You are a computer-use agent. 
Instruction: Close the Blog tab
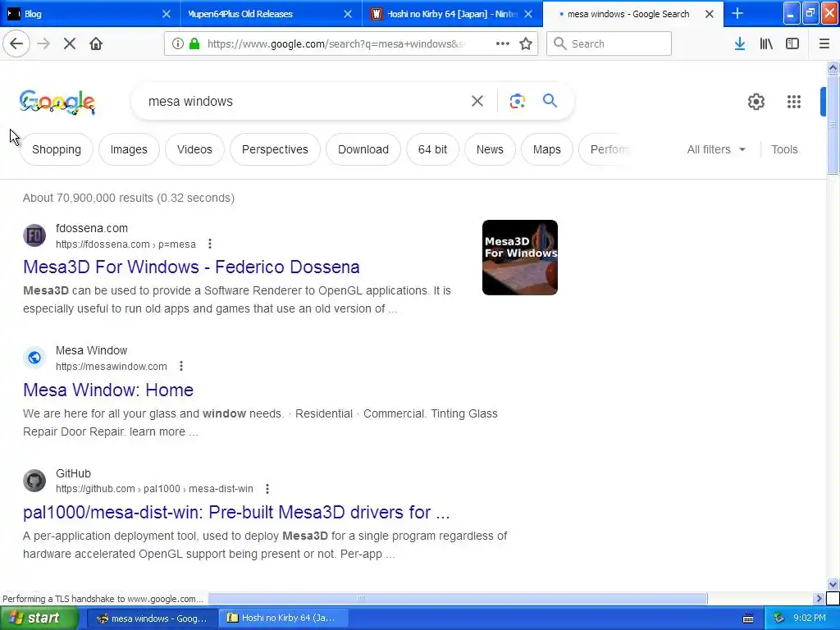tap(167, 14)
